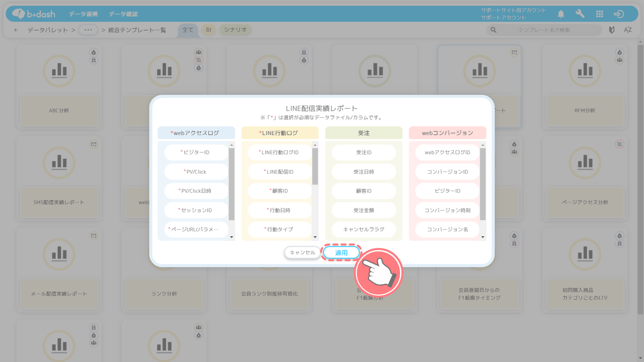Select the コンバージョンID column

[x=447, y=172]
